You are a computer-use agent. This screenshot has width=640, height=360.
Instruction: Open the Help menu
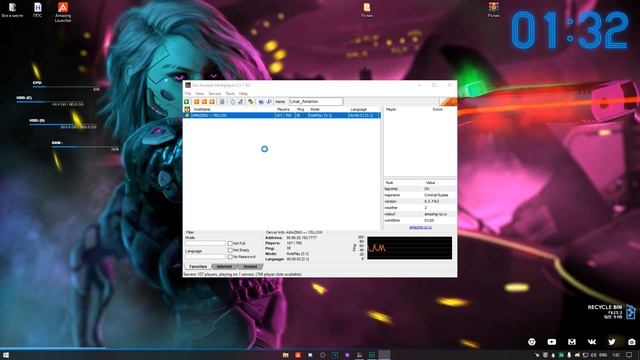click(243, 93)
